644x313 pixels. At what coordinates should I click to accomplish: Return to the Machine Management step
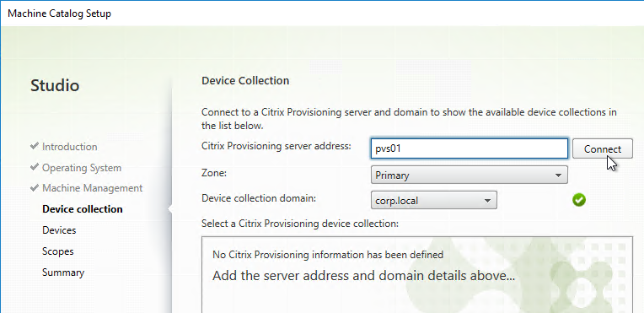(93, 188)
